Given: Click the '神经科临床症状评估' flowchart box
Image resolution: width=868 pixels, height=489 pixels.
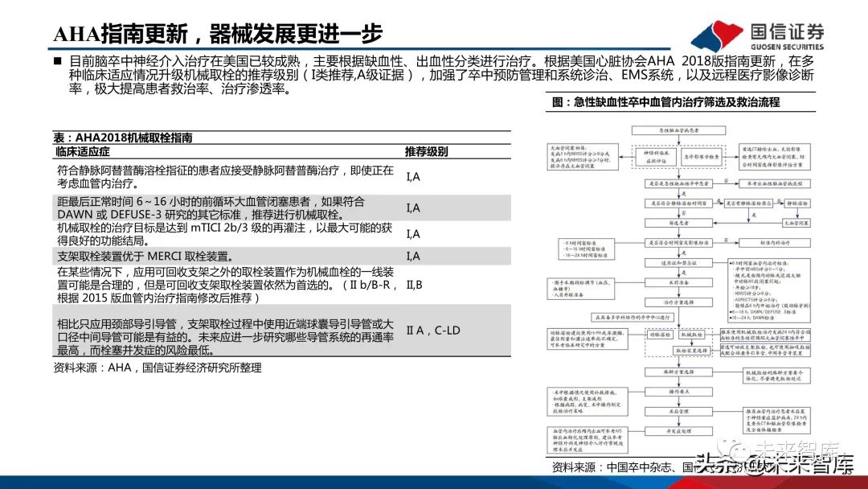Looking at the screenshot, I should (656, 157).
